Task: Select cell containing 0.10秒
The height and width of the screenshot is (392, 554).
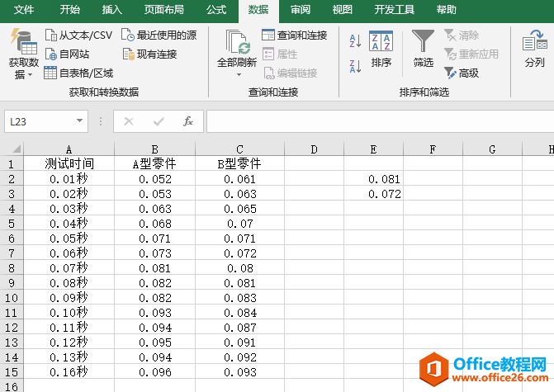Action: click(x=69, y=313)
